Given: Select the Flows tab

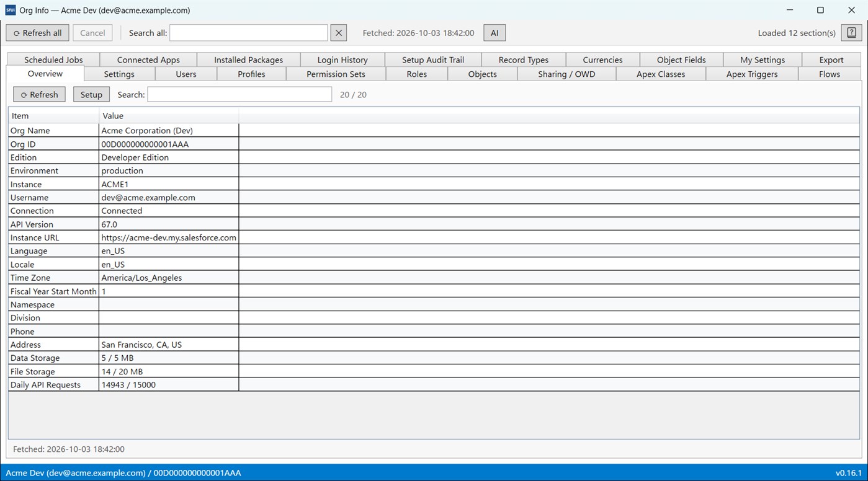Looking at the screenshot, I should pos(830,74).
